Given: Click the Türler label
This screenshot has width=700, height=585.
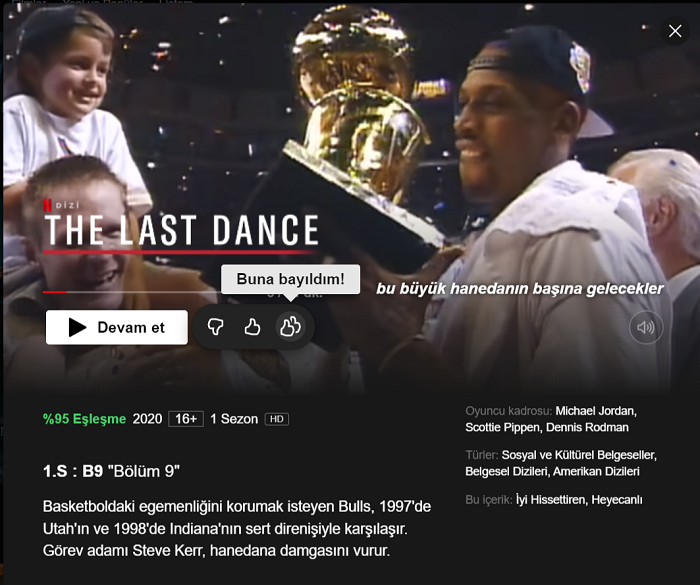Looking at the screenshot, I should 482,455.
